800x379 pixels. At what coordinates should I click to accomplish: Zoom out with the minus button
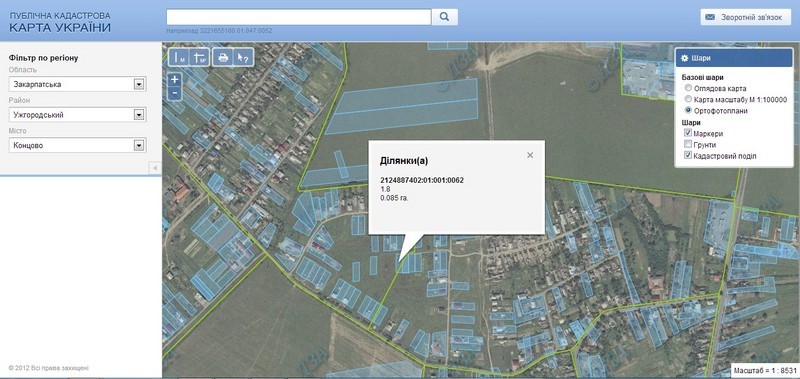(x=174, y=93)
